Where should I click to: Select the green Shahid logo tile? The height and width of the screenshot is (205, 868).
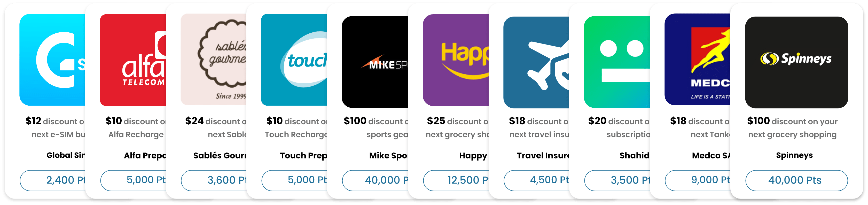click(617, 62)
